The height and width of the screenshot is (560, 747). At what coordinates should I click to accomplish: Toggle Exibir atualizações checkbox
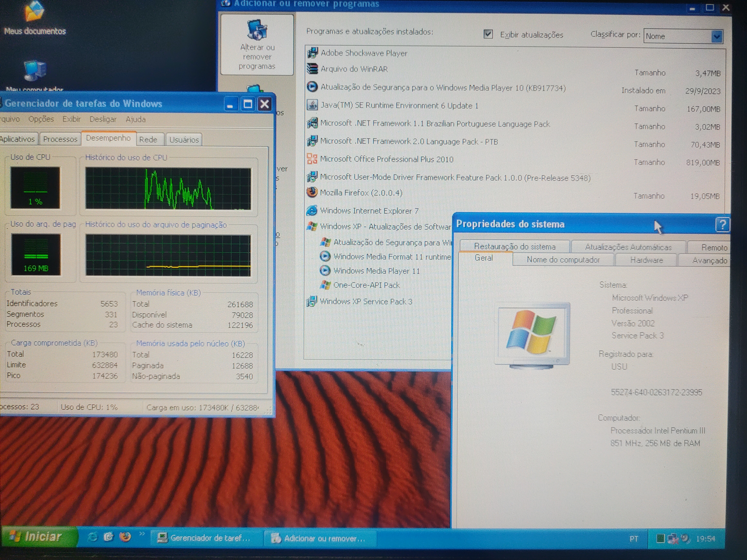point(488,34)
